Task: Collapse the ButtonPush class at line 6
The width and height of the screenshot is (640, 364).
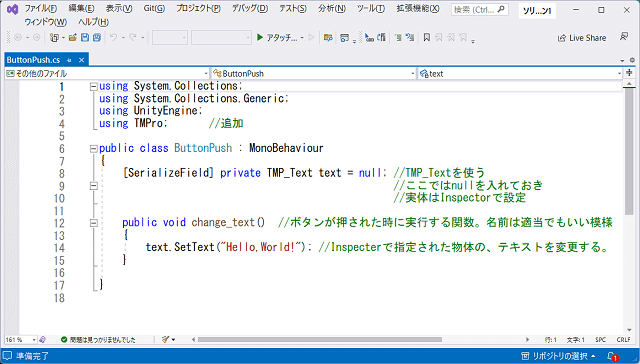Action: click(94, 149)
